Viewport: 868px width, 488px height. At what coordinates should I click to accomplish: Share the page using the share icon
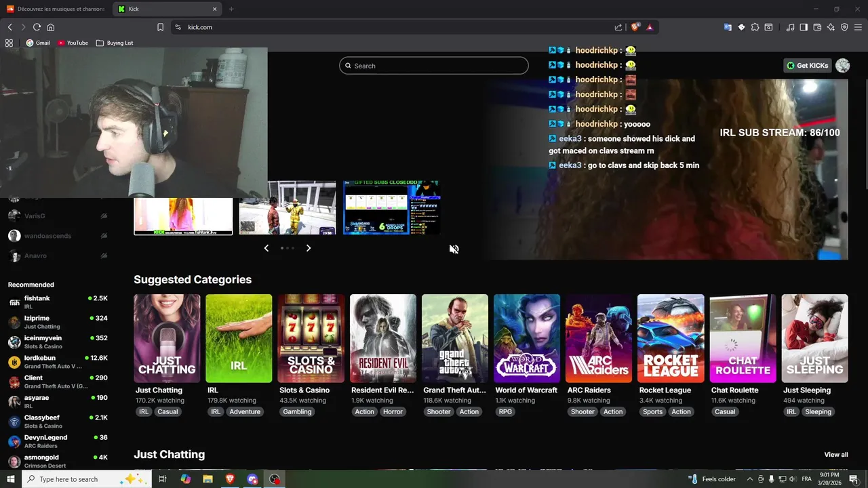coord(618,27)
